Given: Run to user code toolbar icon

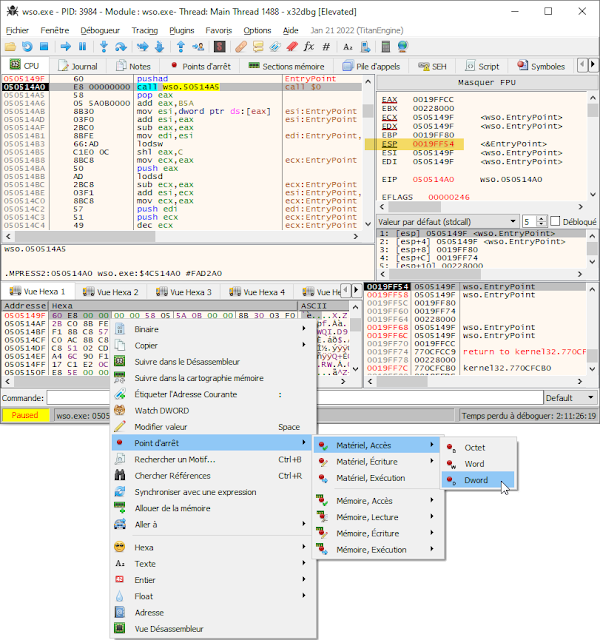Looking at the screenshot, I should pyautogui.click(x=198, y=47).
